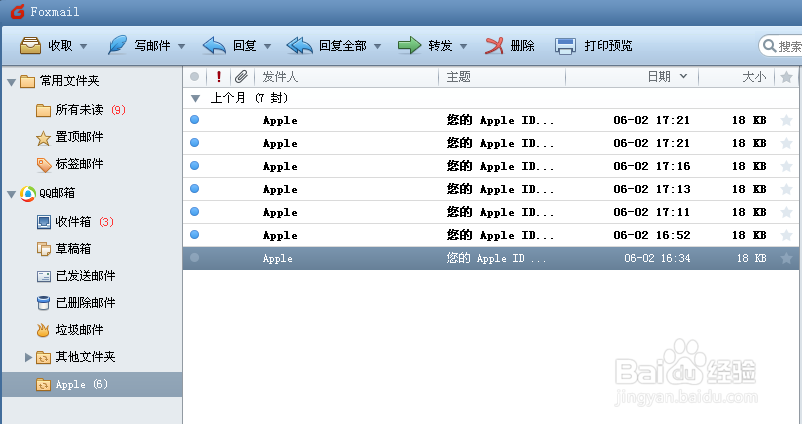The image size is (802, 424).
Task: Click the Apple folder icon in sidebar
Action: pos(43,384)
